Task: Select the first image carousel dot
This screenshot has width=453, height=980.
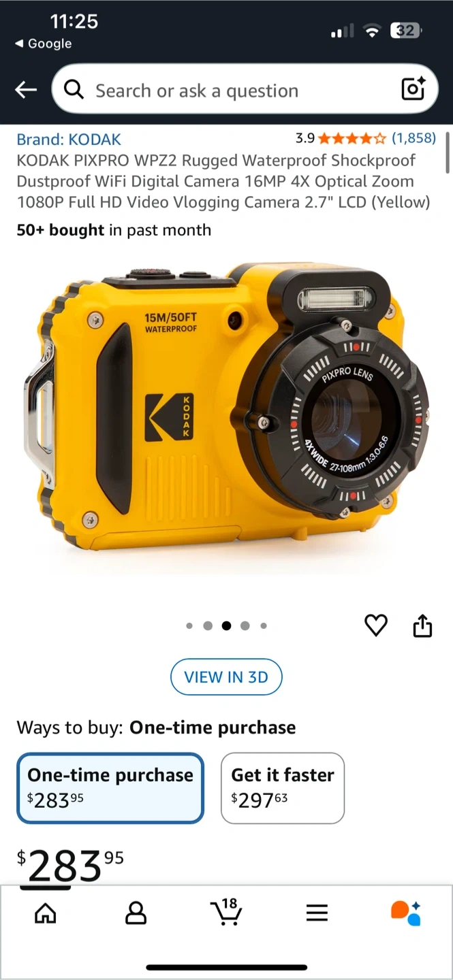Action: pos(189,626)
